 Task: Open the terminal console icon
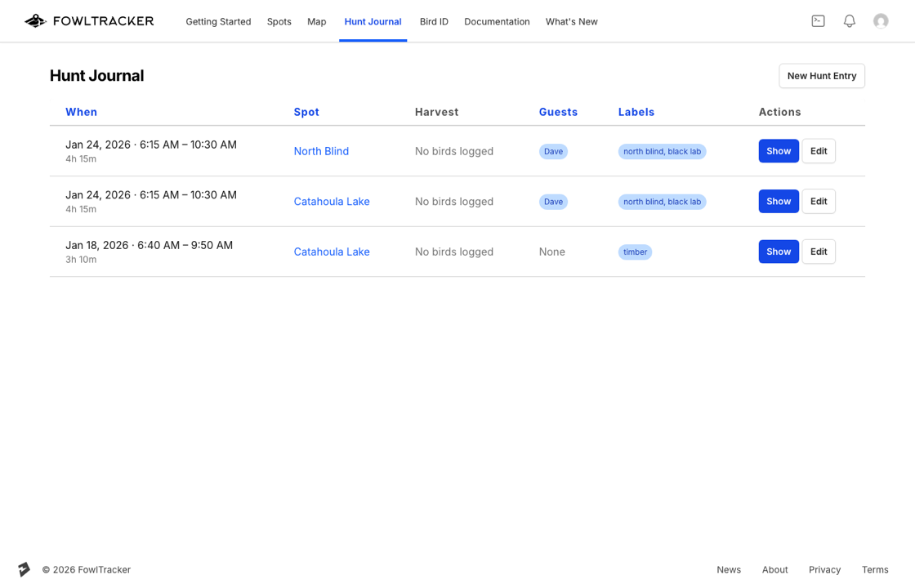(x=818, y=21)
